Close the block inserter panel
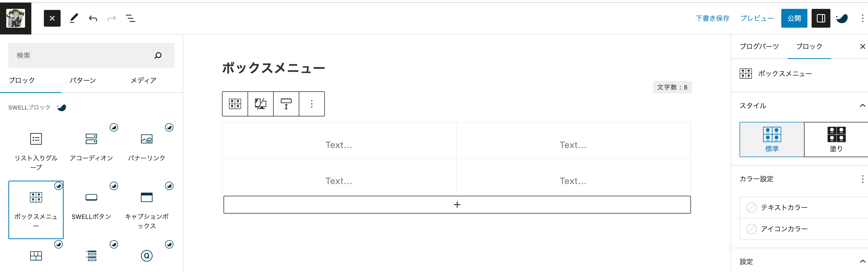This screenshot has width=868, height=272. (x=52, y=18)
